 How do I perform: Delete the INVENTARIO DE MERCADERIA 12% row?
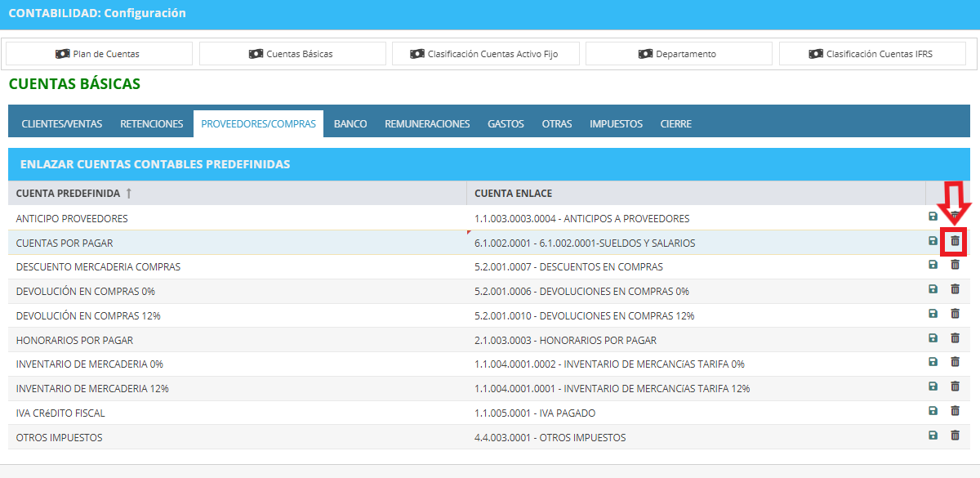(x=955, y=386)
